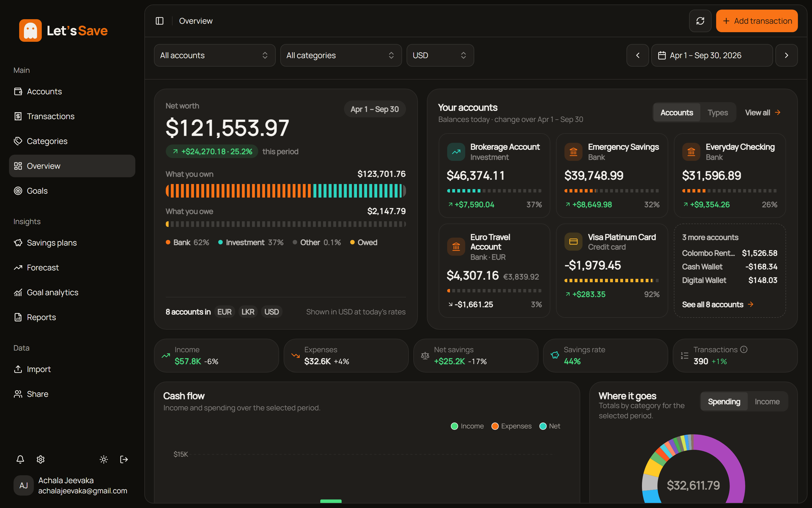The height and width of the screenshot is (508, 812).
Task: Open the USD currency dropdown
Action: 440,55
